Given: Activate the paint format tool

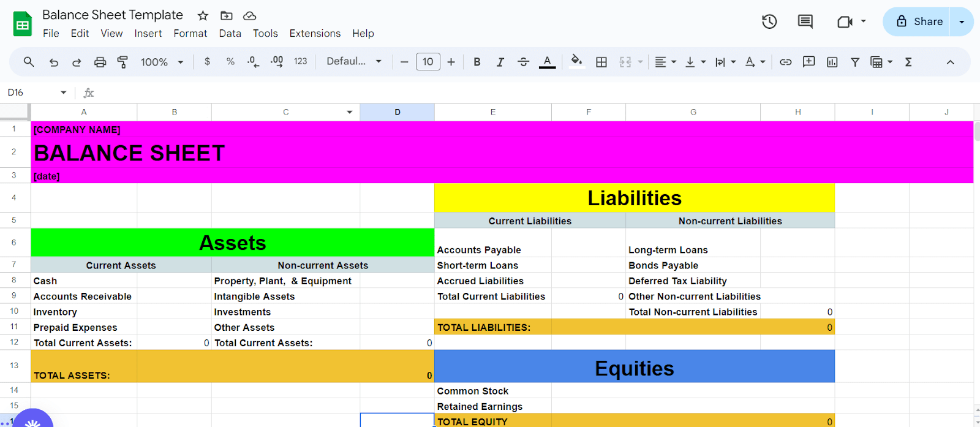Looking at the screenshot, I should 123,62.
